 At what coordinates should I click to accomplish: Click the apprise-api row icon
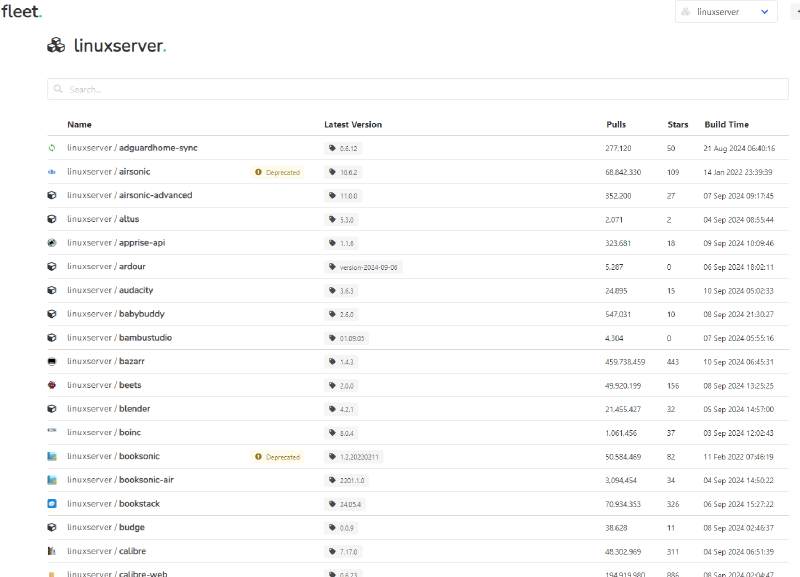[52, 243]
